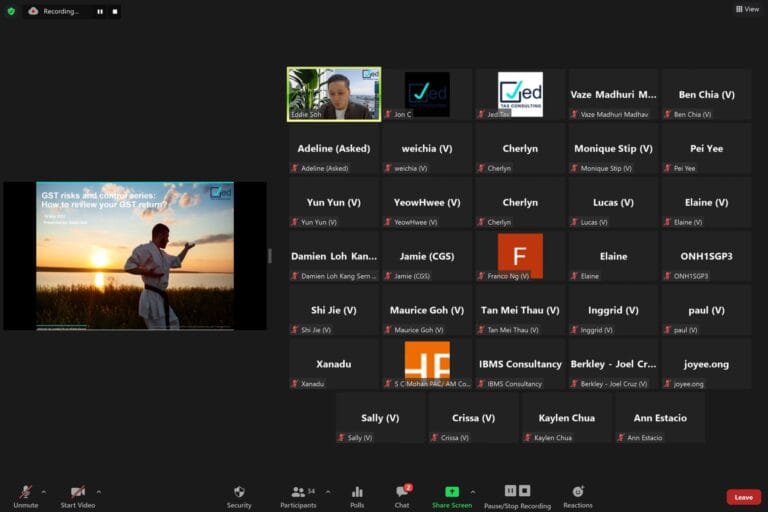
Task: Open the Security shield options
Action: 239,492
